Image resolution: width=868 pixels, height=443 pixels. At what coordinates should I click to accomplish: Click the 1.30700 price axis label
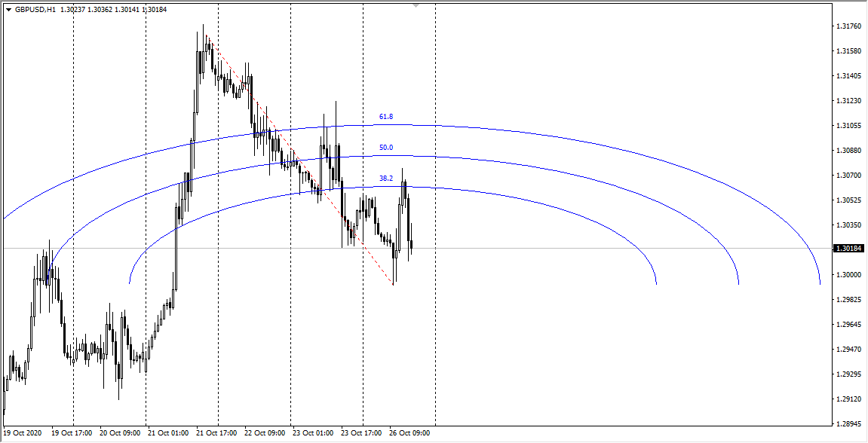point(848,176)
